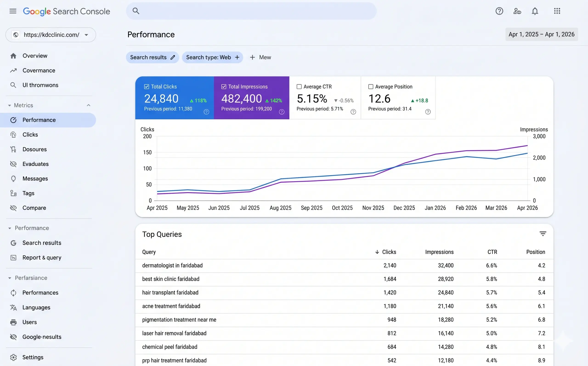The image size is (588, 366).
Task: Enable the Average CTR checkbox
Action: click(x=299, y=87)
